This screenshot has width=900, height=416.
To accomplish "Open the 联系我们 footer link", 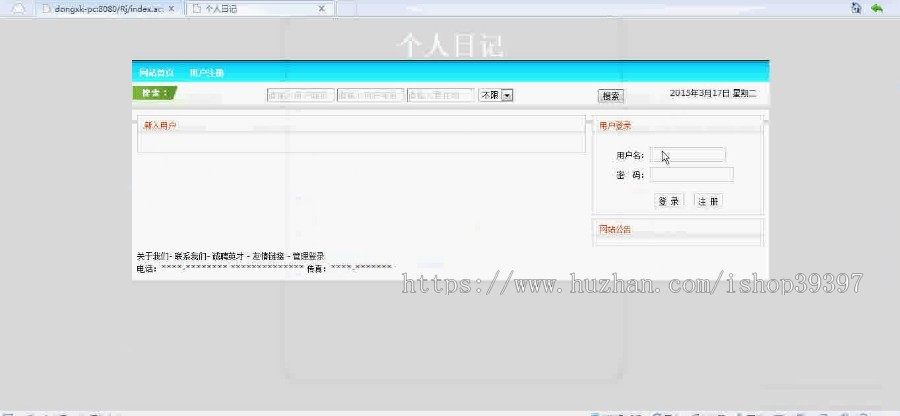I will tap(191, 256).
